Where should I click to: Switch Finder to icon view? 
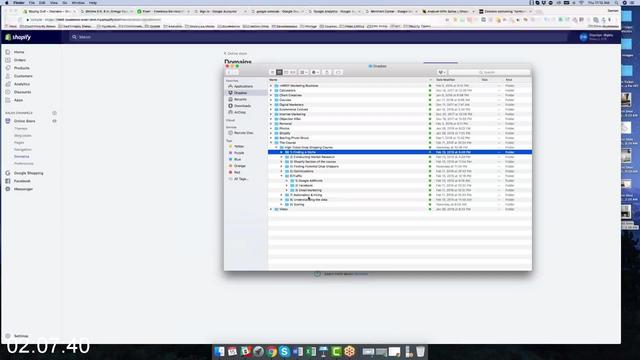(x=272, y=72)
